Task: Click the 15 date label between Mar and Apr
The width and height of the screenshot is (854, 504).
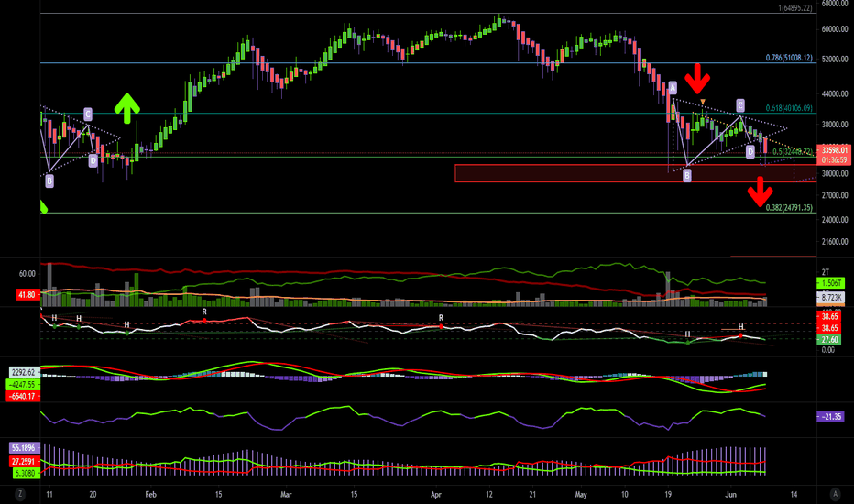Action: coord(354,495)
